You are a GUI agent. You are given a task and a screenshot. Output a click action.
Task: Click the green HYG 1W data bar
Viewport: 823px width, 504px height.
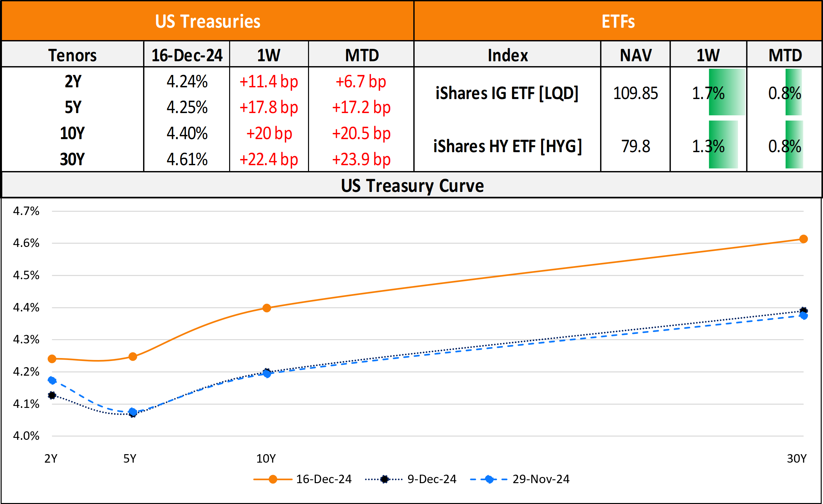[x=723, y=145]
